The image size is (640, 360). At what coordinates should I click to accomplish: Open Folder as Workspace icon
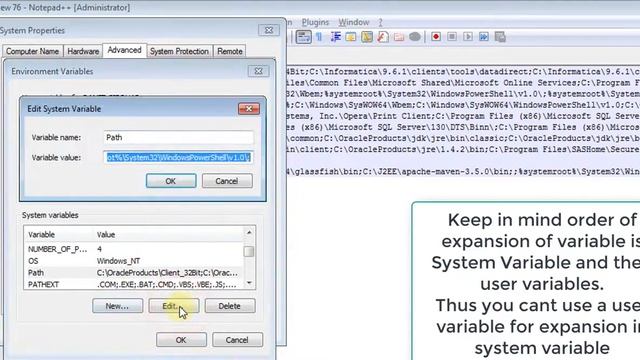(x=399, y=37)
